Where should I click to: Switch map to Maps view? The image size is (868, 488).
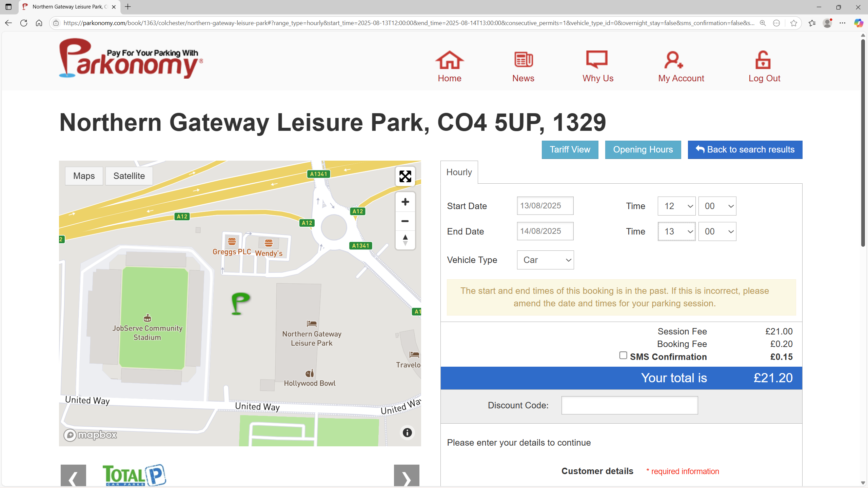coord(84,176)
